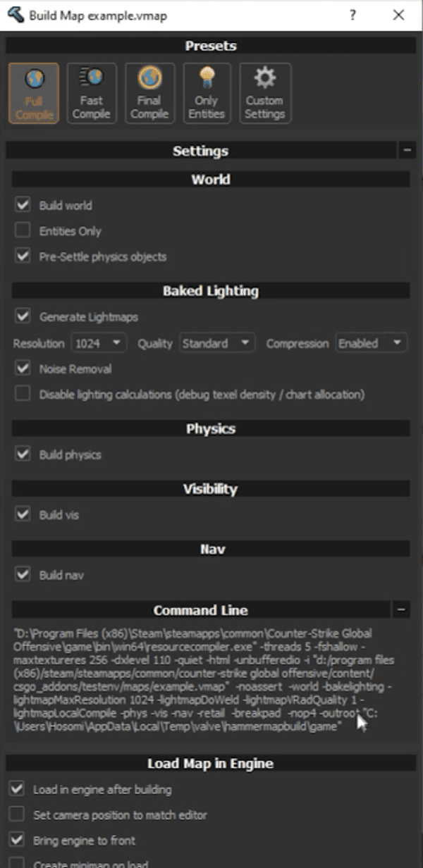Close the Build Map dialog

tap(399, 15)
